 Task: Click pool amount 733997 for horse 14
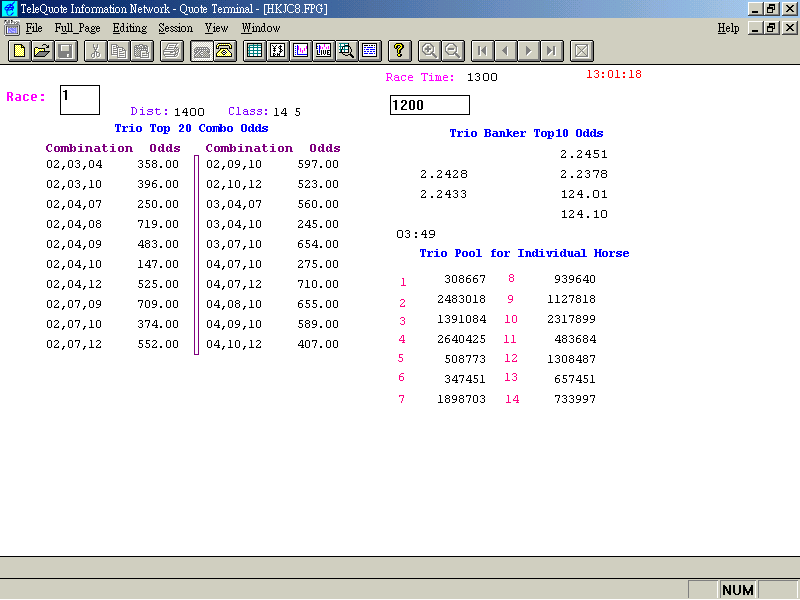coord(575,399)
